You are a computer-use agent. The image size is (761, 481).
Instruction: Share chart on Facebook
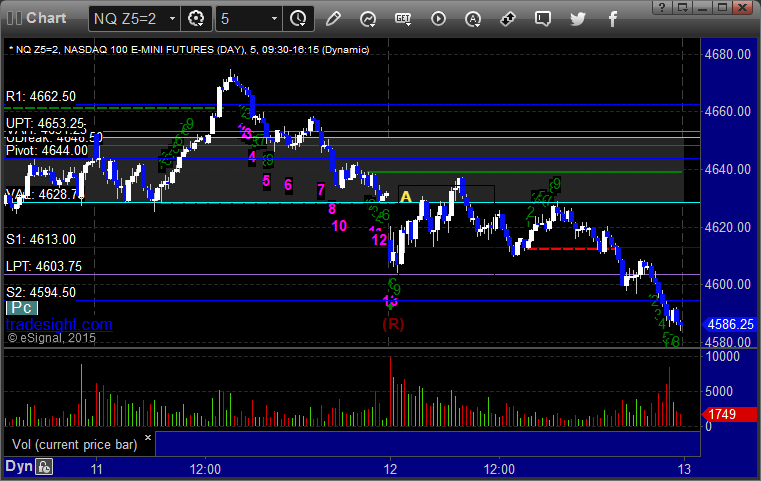pos(613,19)
